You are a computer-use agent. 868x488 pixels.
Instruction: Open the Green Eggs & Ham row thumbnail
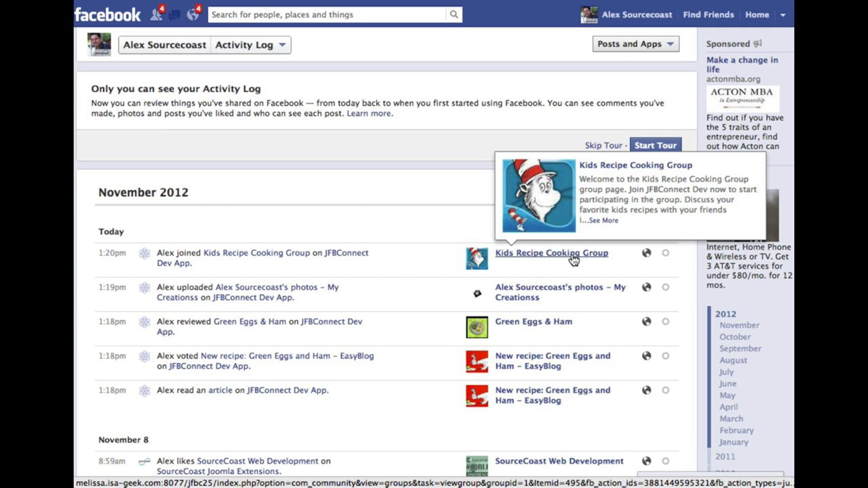477,327
